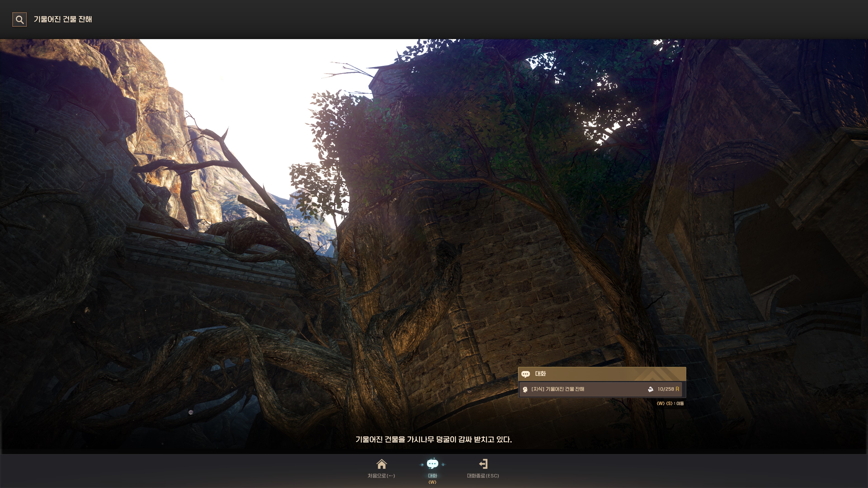Click the glowing chat bubble icon at bottom
This screenshot has height=488, width=868.
(x=432, y=464)
